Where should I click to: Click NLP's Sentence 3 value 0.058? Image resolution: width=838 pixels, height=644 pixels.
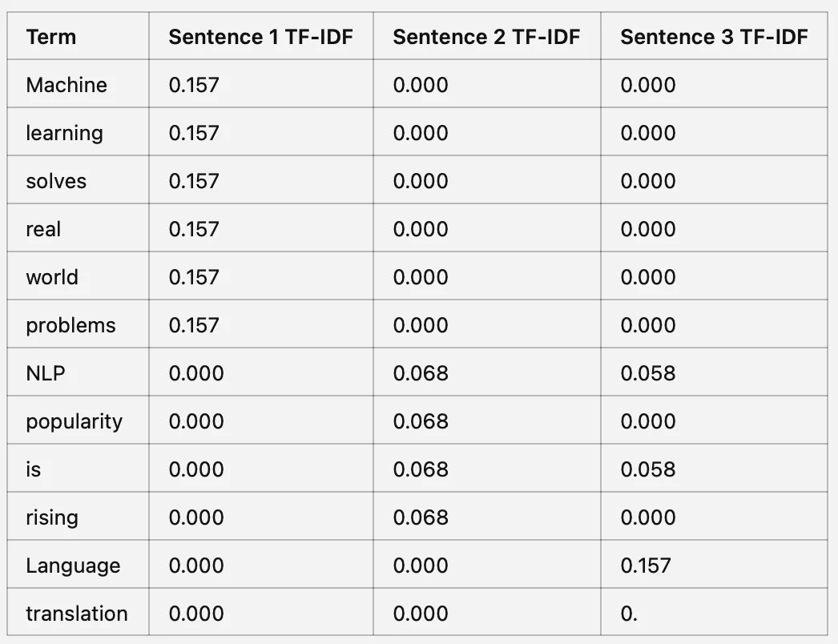[x=648, y=373]
